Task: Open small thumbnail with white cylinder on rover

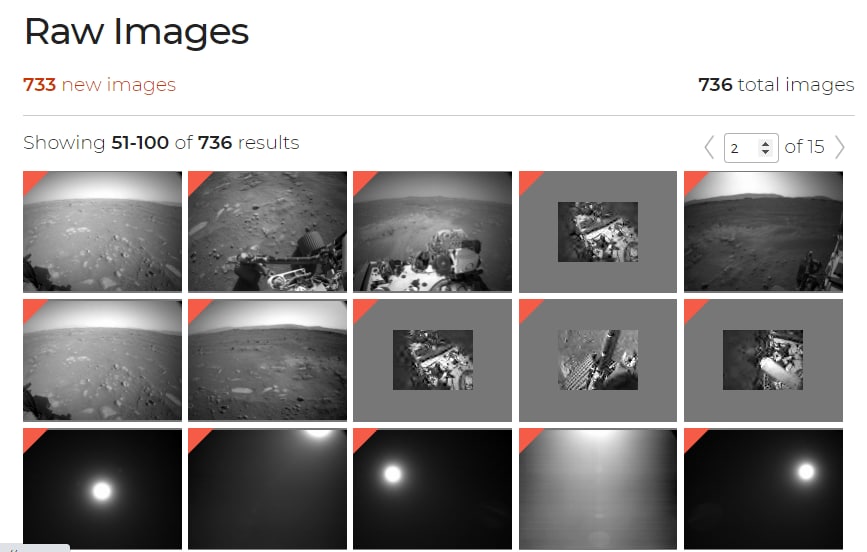Action: tap(763, 360)
